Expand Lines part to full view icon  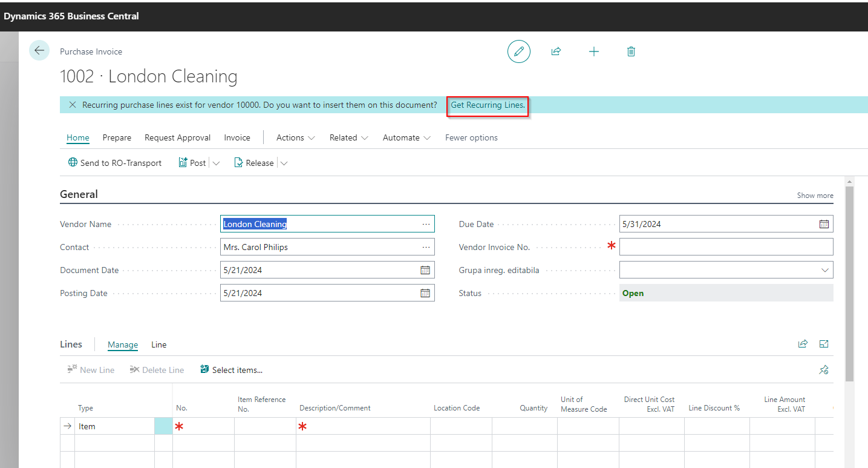824,344
